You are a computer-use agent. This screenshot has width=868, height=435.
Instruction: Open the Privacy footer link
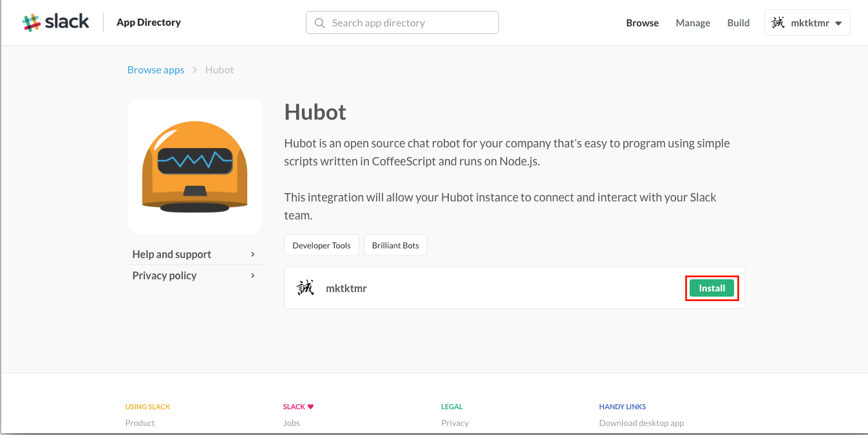455,423
